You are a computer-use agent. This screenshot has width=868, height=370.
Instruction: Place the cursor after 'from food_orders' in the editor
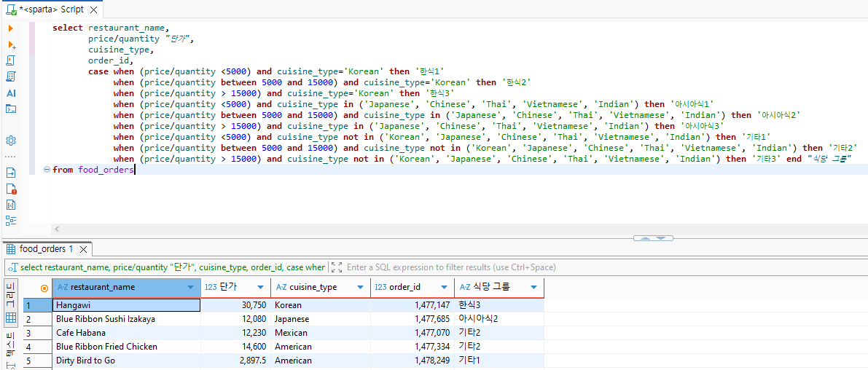pos(135,170)
